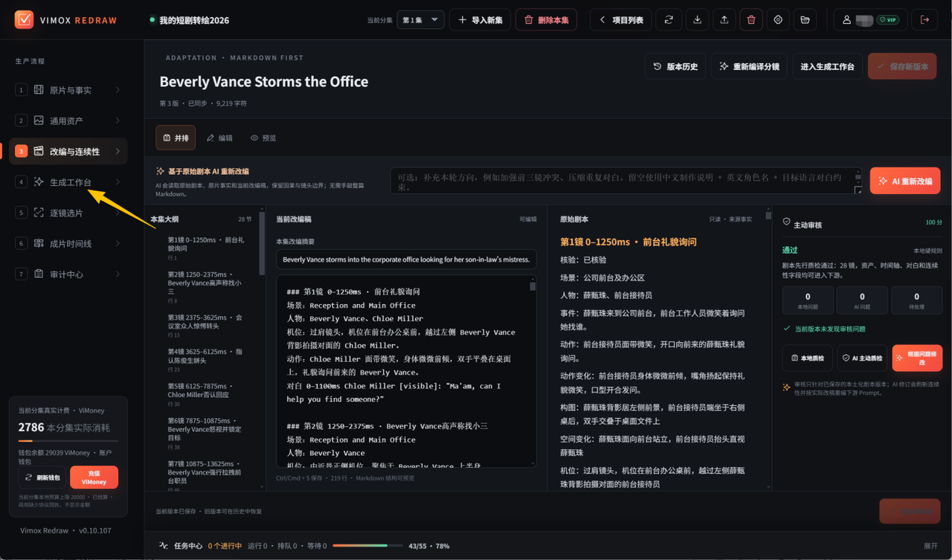Click 展开 to expand task center
Image resolution: width=952 pixels, height=560 pixels.
930,546
